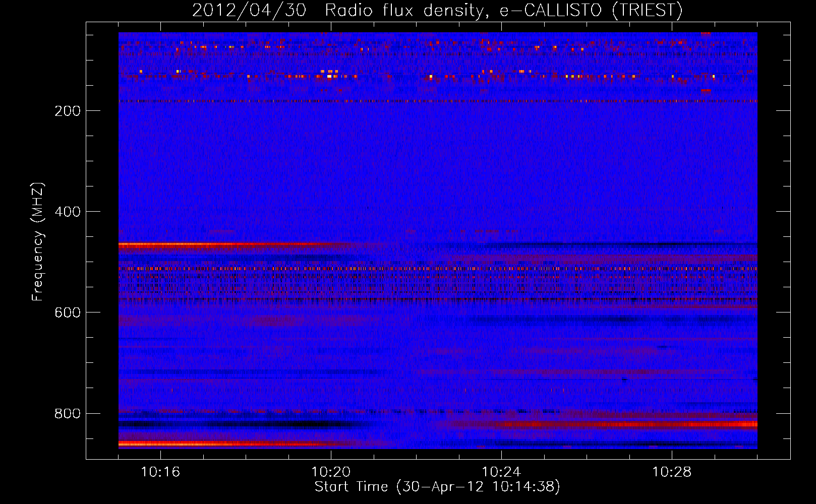Click the 10:20 time tick label
This screenshot has width=816, height=504.
click(331, 472)
